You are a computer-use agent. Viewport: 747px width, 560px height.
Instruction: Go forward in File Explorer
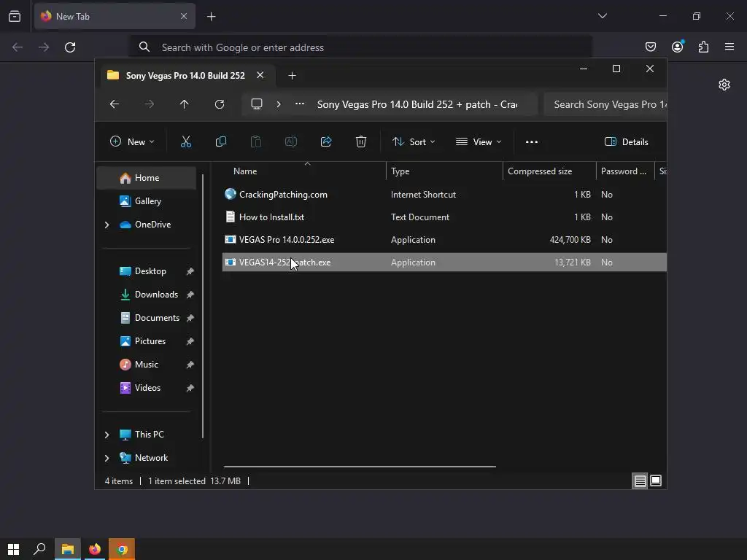150,104
